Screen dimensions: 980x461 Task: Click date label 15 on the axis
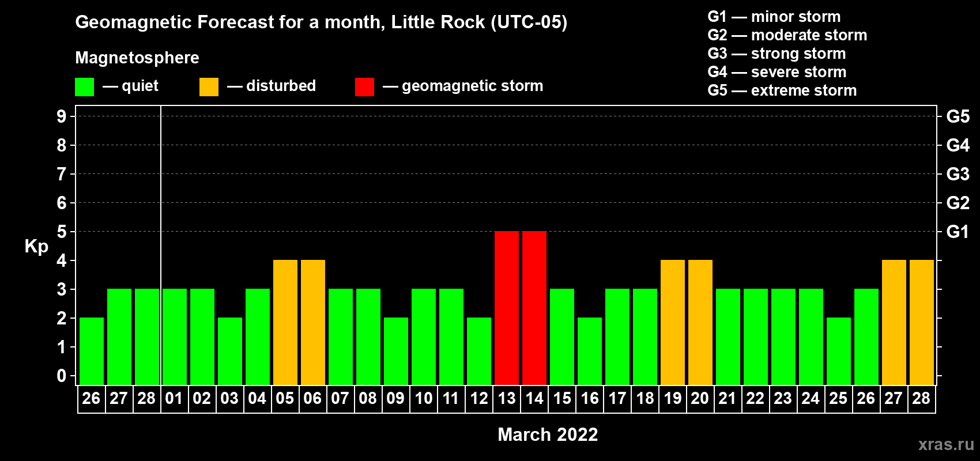562,398
